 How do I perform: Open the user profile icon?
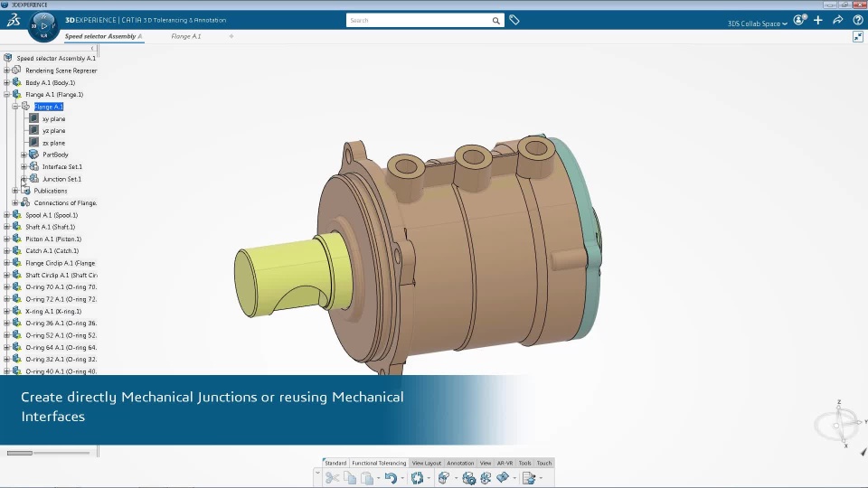point(799,20)
